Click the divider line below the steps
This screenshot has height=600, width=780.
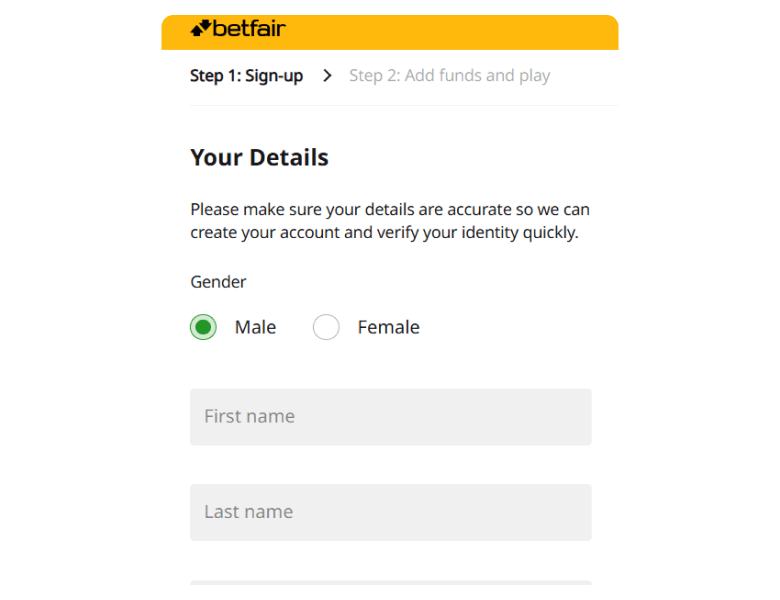click(x=390, y=105)
